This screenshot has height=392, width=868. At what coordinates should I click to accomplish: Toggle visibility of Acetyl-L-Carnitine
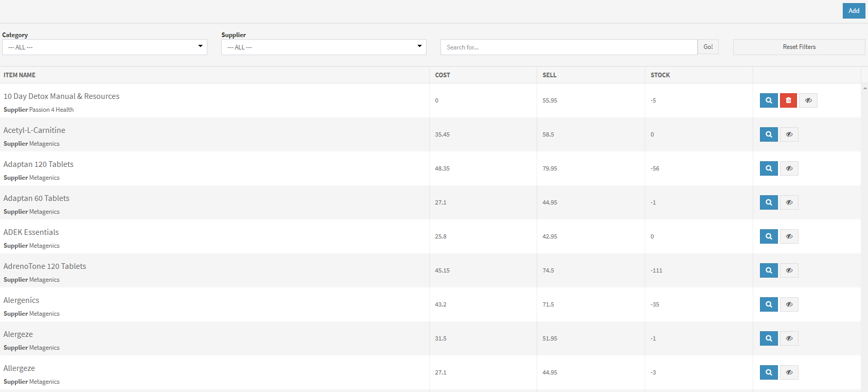789,134
